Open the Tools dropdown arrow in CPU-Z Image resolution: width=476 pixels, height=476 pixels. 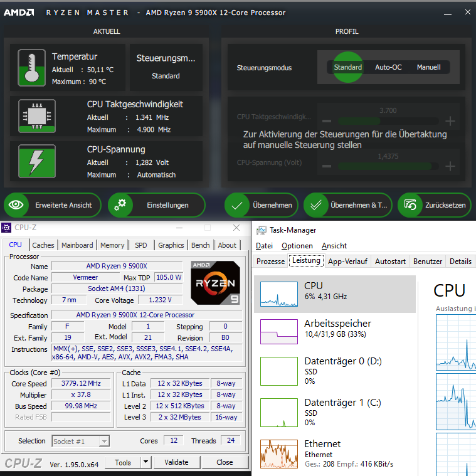(x=145, y=462)
